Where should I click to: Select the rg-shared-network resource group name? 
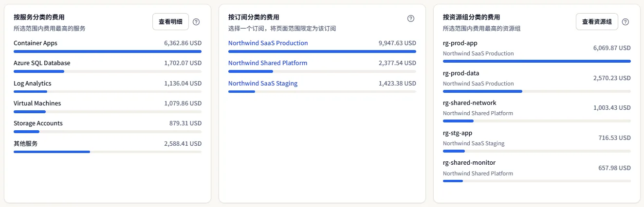pos(470,103)
